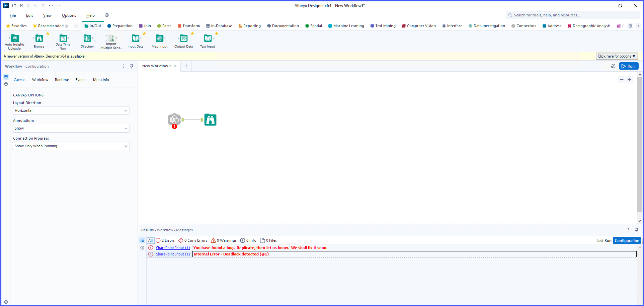Run the workflow
Screen dimensions: 644x306
coord(629,66)
